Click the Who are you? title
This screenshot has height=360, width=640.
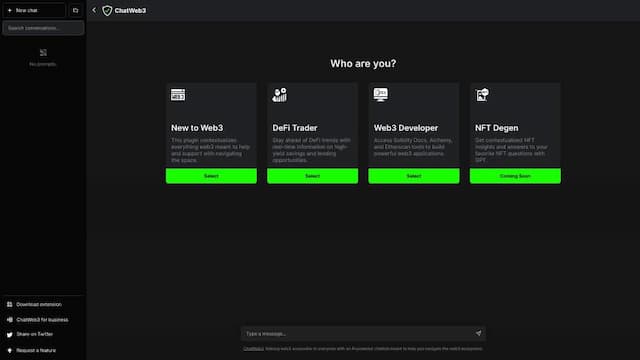[x=363, y=64]
